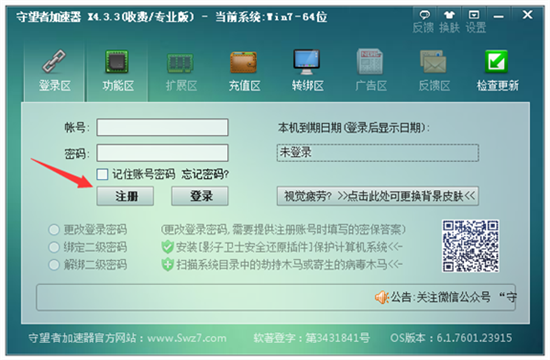This screenshot has width=550, height=360.
Task: Click the www.Swz7.com website text
Action: (x=187, y=338)
